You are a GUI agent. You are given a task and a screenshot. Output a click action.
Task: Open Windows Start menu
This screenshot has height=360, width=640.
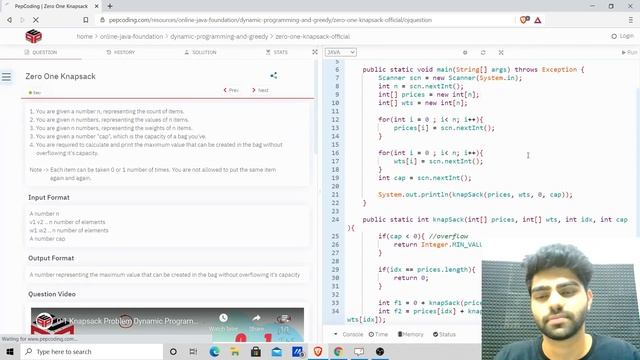coord(10,351)
